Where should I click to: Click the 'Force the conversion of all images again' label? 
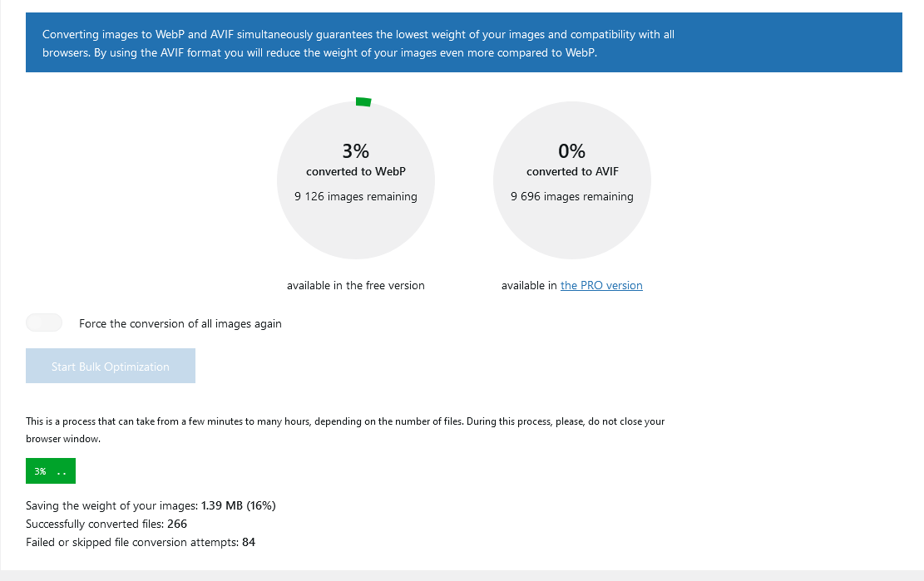point(180,324)
